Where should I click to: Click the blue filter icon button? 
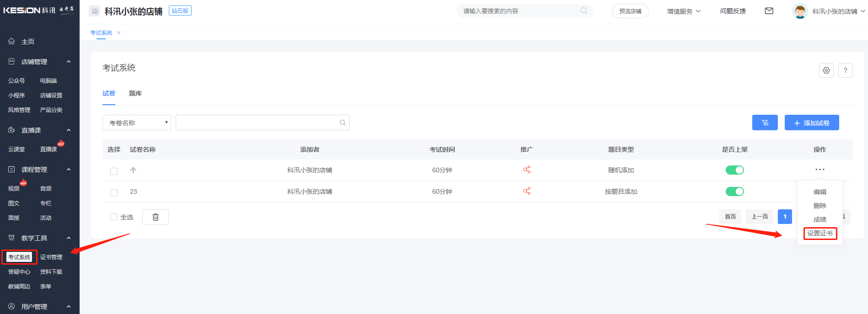(765, 122)
